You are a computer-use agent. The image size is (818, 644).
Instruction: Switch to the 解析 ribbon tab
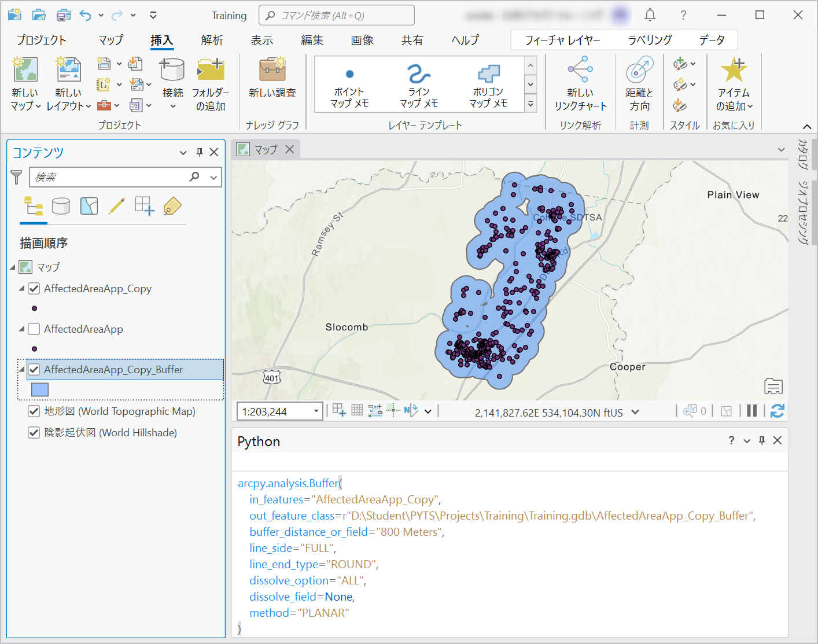(211, 40)
